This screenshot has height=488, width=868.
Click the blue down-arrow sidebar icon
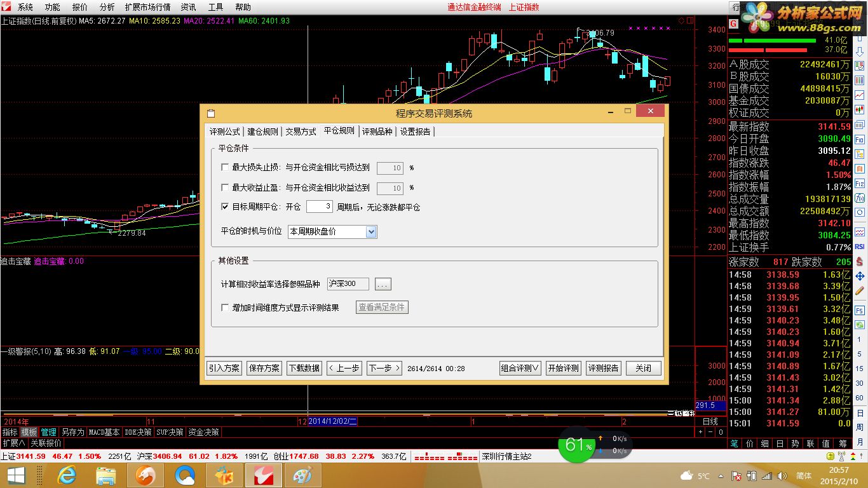[860, 51]
